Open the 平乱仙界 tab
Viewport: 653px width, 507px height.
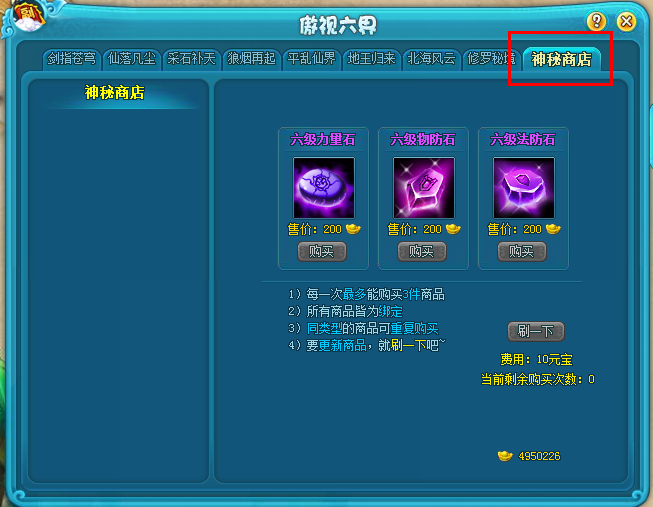(x=311, y=59)
